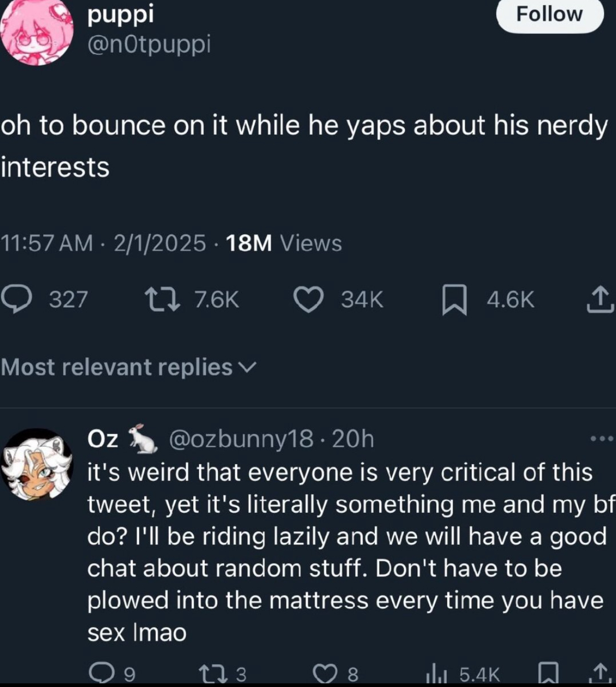Click the 20h timestamp on Oz's reply
616x687 pixels.
pyautogui.click(x=355, y=439)
